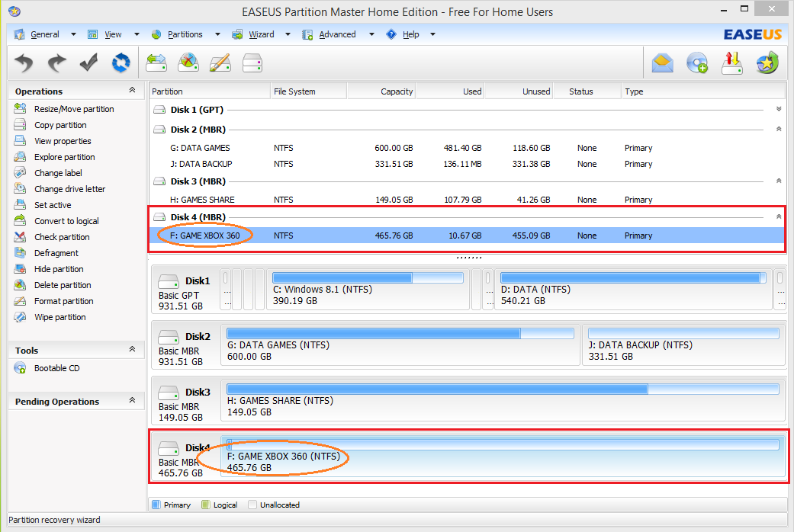Click Set active in Operations

[x=53, y=205]
